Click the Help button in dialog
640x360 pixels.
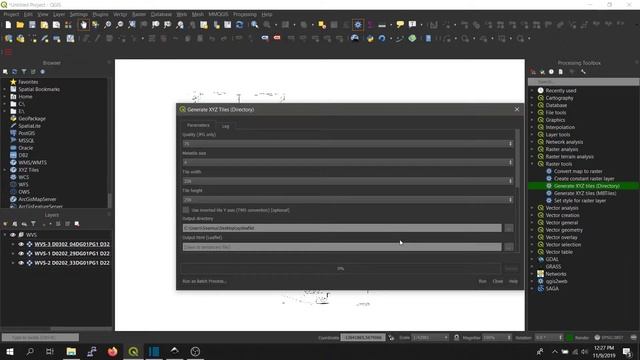[x=513, y=281]
